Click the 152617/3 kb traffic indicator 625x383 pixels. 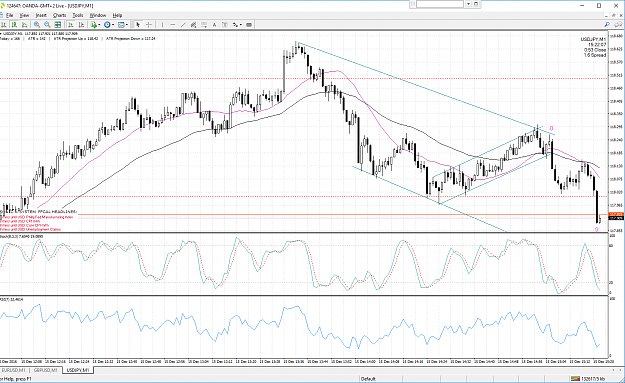593,379
